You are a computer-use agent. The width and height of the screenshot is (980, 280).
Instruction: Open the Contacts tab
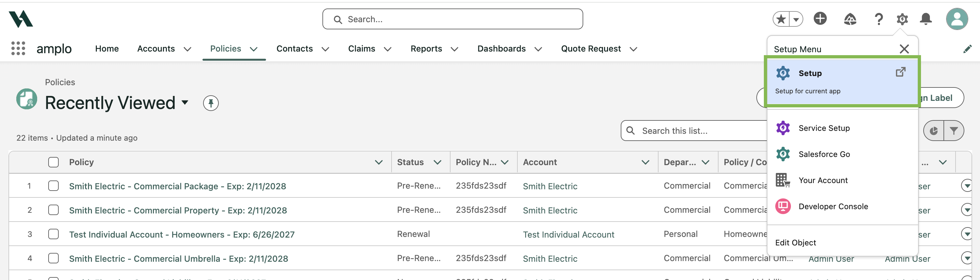click(x=294, y=49)
